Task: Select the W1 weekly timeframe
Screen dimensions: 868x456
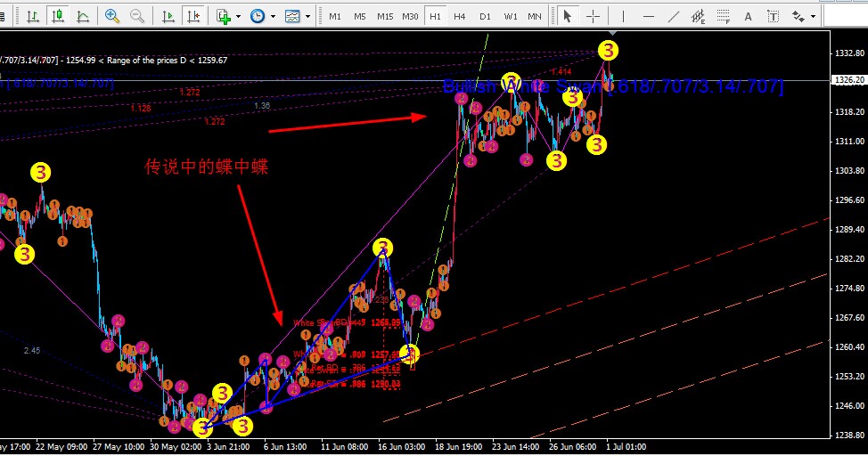Action: click(x=511, y=17)
